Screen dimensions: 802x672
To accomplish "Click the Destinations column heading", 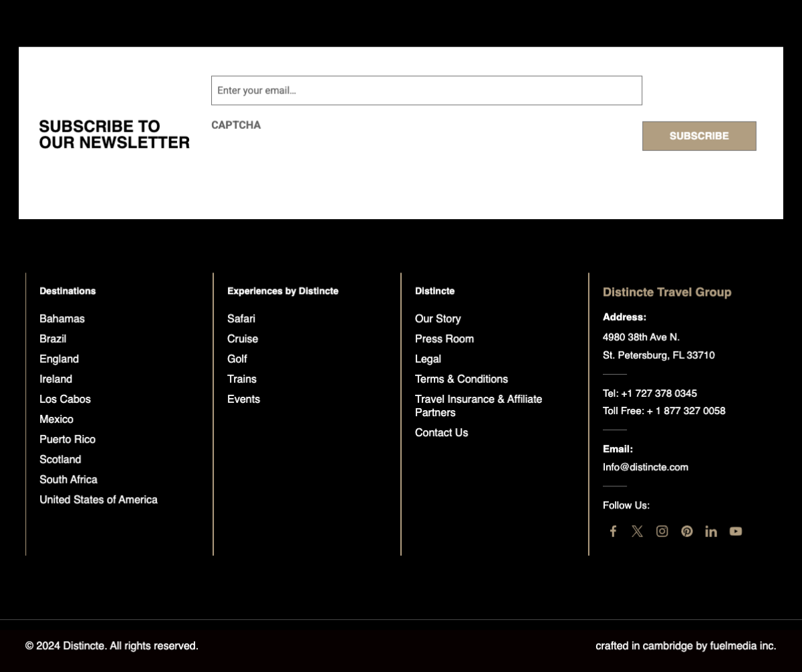I will [x=68, y=291].
